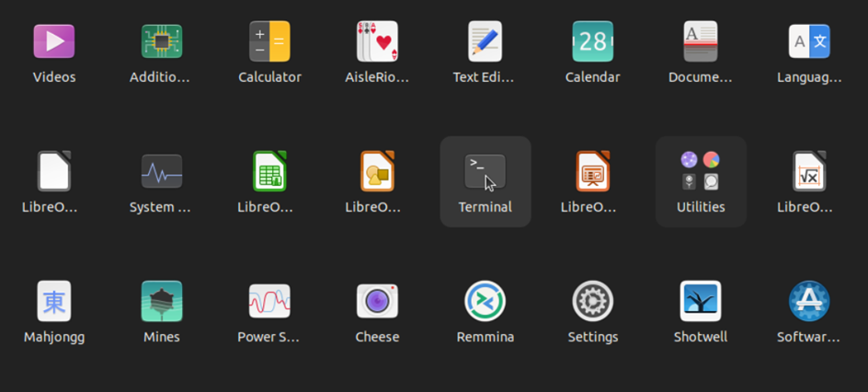Launch the Mines game
868x392 pixels.
tap(161, 301)
